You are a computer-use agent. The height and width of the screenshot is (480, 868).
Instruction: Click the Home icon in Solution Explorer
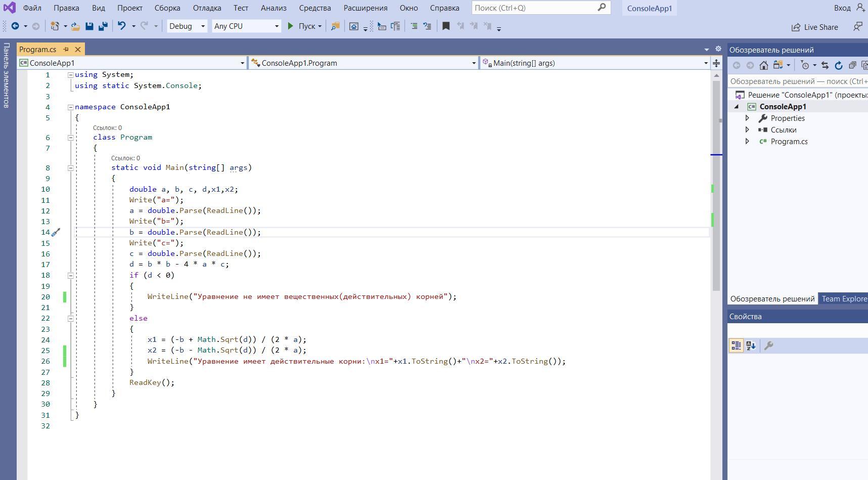pyautogui.click(x=764, y=65)
